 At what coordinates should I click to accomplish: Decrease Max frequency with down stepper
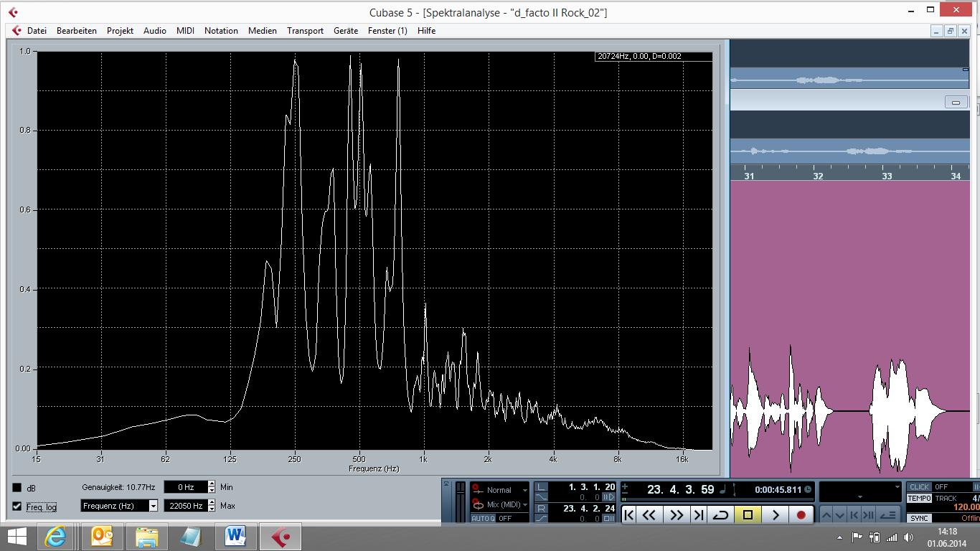[x=212, y=509]
